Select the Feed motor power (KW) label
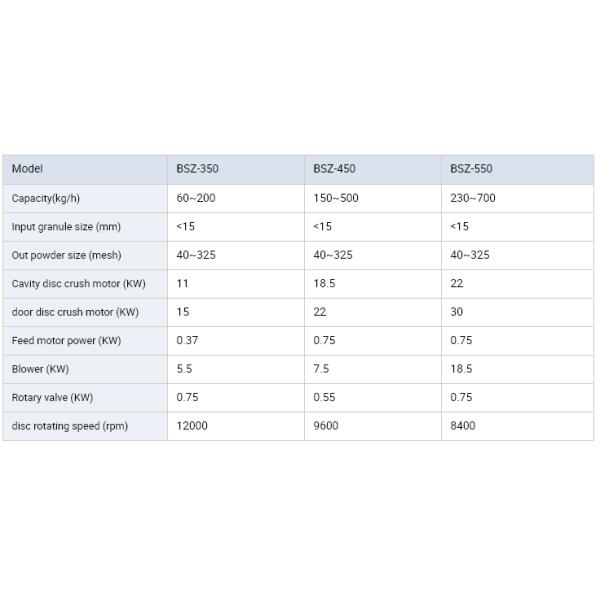Viewport: 600px width, 600px height. coord(66,341)
